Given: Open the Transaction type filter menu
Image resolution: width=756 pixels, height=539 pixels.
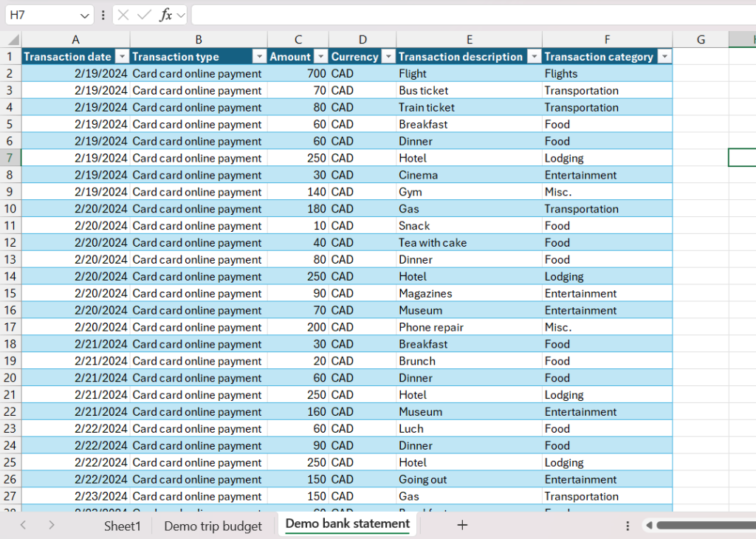Looking at the screenshot, I should click(x=258, y=56).
